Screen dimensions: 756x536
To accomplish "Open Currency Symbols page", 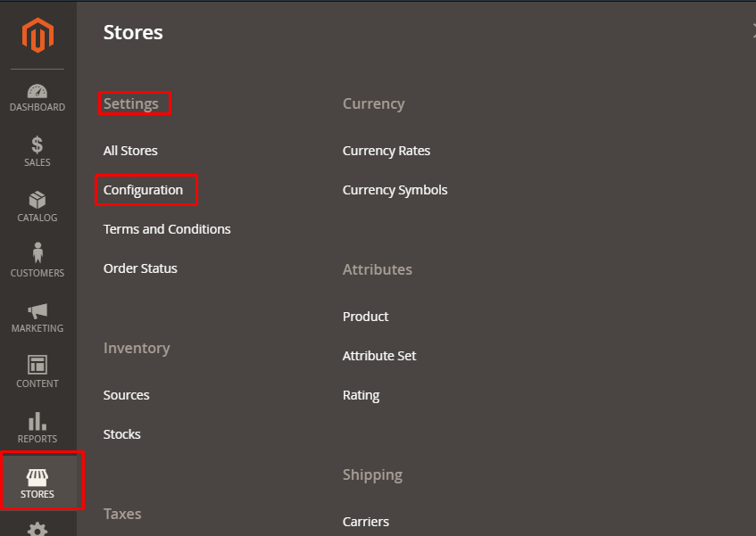I will click(x=395, y=190).
